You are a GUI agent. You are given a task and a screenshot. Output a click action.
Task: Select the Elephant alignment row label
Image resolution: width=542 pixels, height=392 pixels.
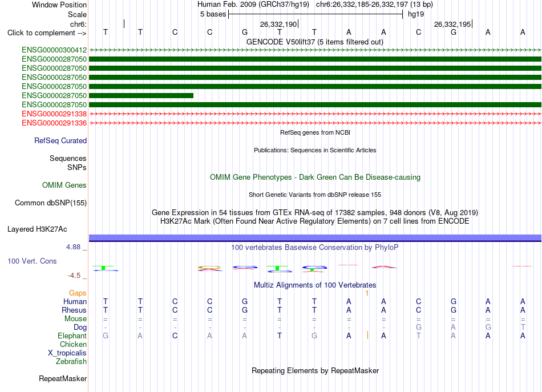click(72, 336)
